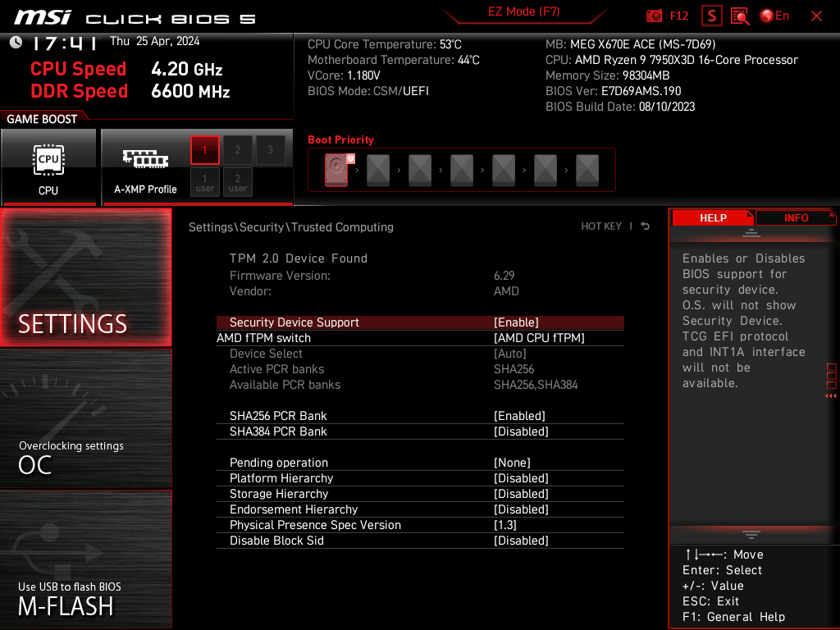Click the second boot priority slot

pos(378,171)
